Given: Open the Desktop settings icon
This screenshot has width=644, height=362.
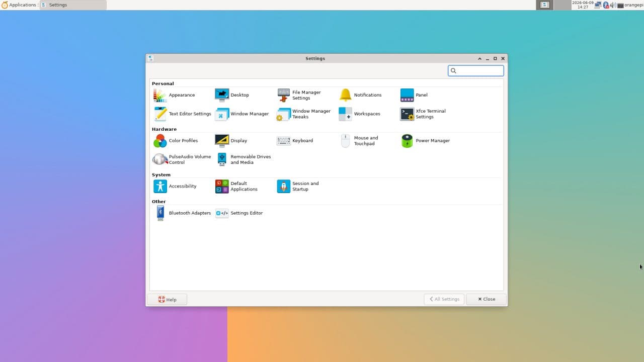Looking at the screenshot, I should (222, 95).
